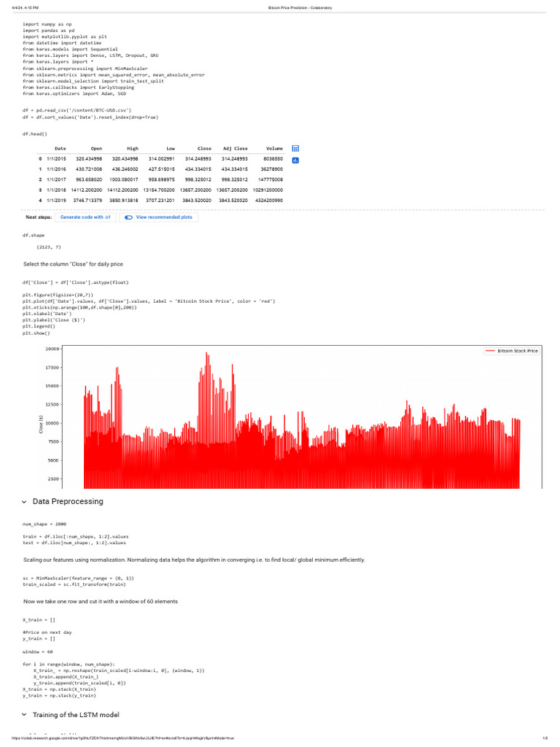Select the date cell '1/1/2017'
This screenshot has height=747, width=560.
click(x=56, y=179)
